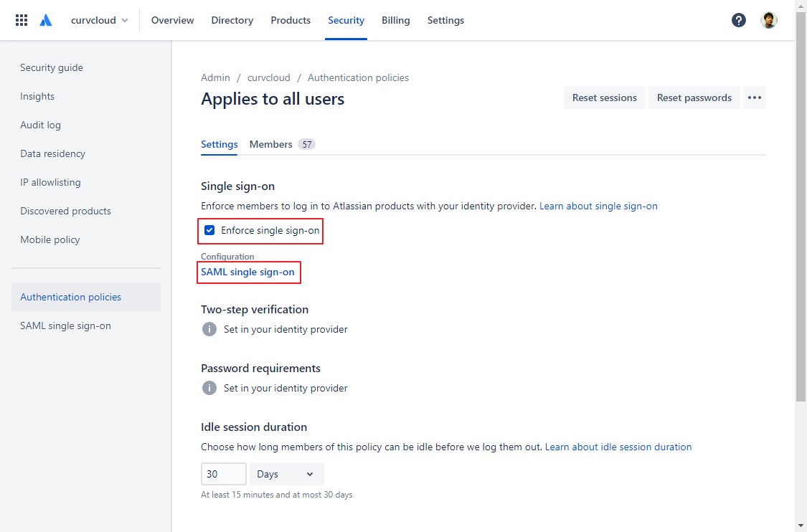
Task: Click the 'At least 15 minutes' hint text
Action: 277,495
